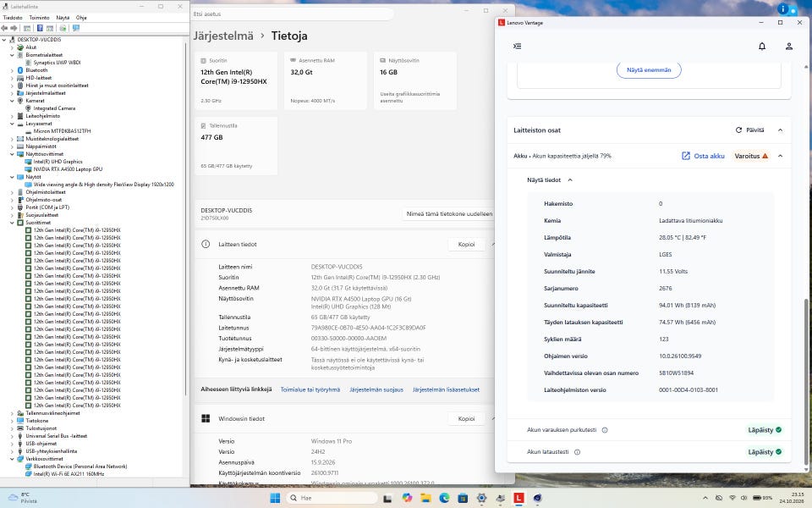Open Settings gear icon on the taskbar
Screen dimensions: 812x508
[x=481, y=498]
